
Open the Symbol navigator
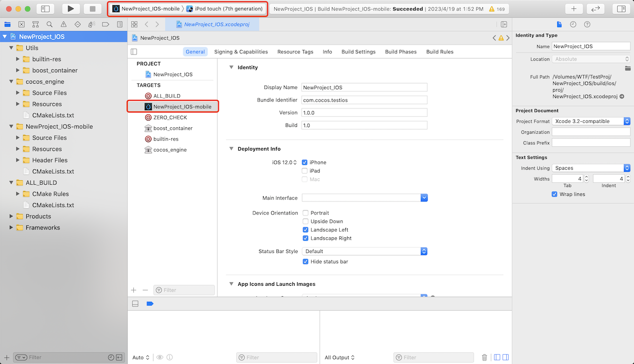coord(35,24)
